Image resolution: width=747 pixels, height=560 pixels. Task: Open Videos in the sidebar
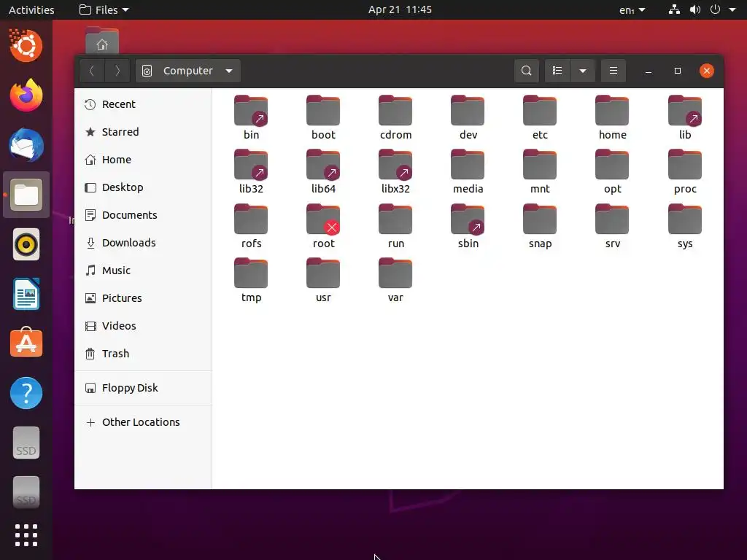coord(143,326)
